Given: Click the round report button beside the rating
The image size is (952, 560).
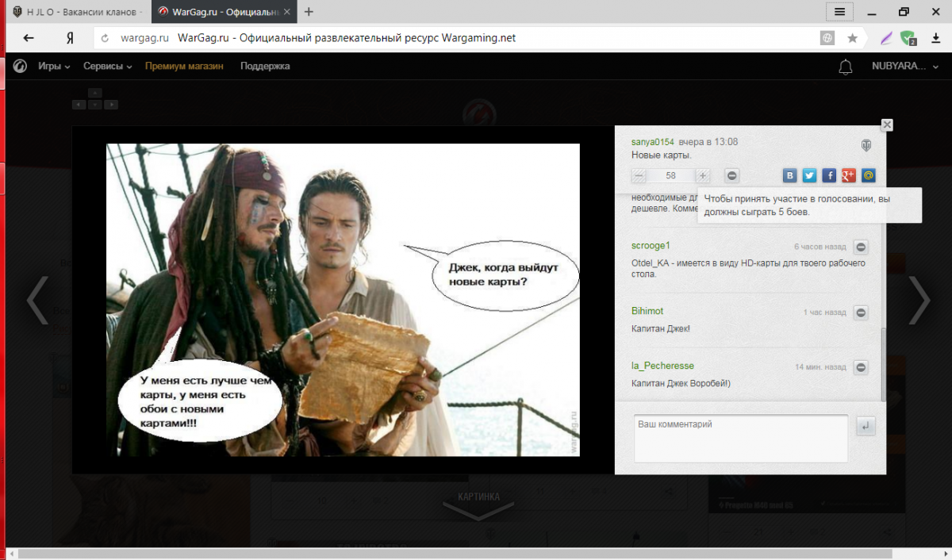Looking at the screenshot, I should tap(732, 176).
